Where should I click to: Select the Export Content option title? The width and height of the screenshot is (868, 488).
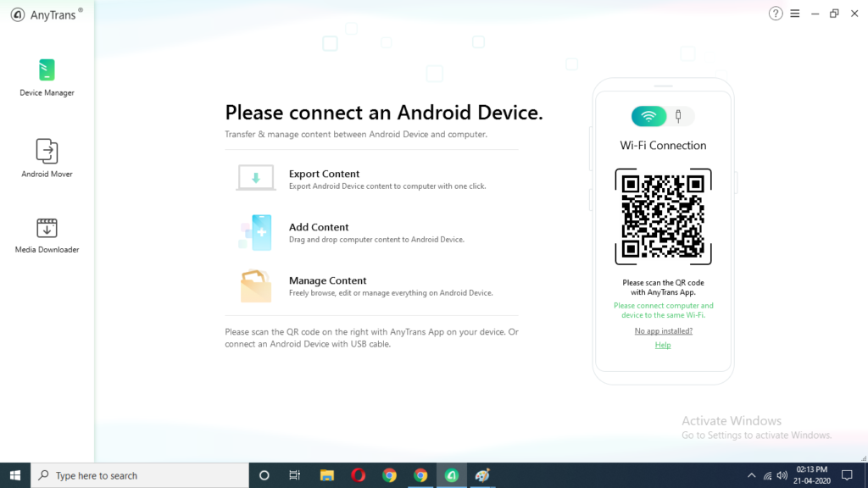(x=324, y=174)
